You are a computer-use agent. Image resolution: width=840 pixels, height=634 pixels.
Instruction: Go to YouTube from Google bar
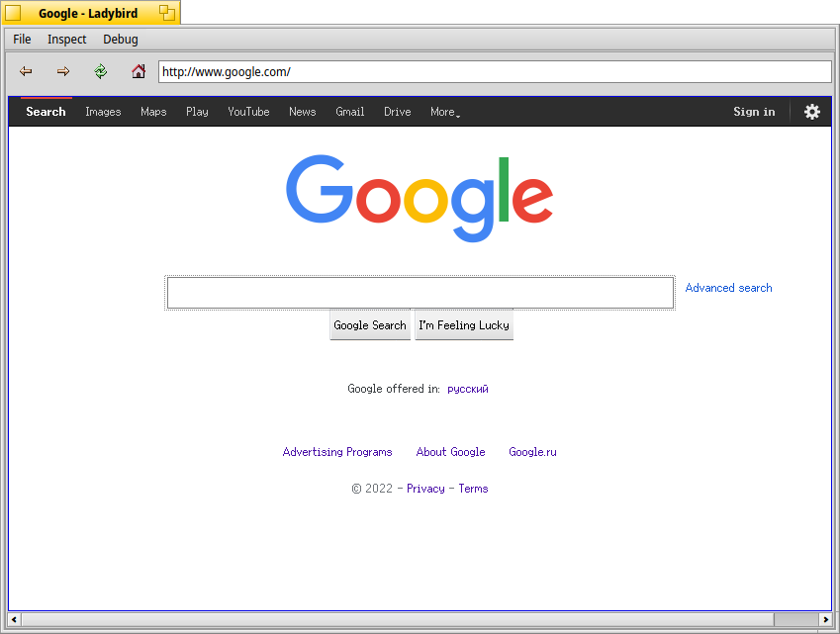click(x=248, y=112)
